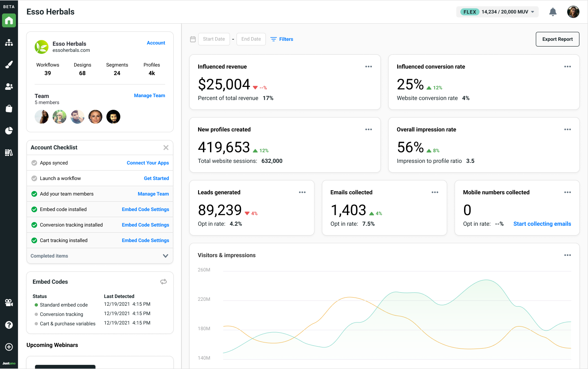Select the paintbrush Designs icon
The height and width of the screenshot is (369, 588).
pos(9,64)
